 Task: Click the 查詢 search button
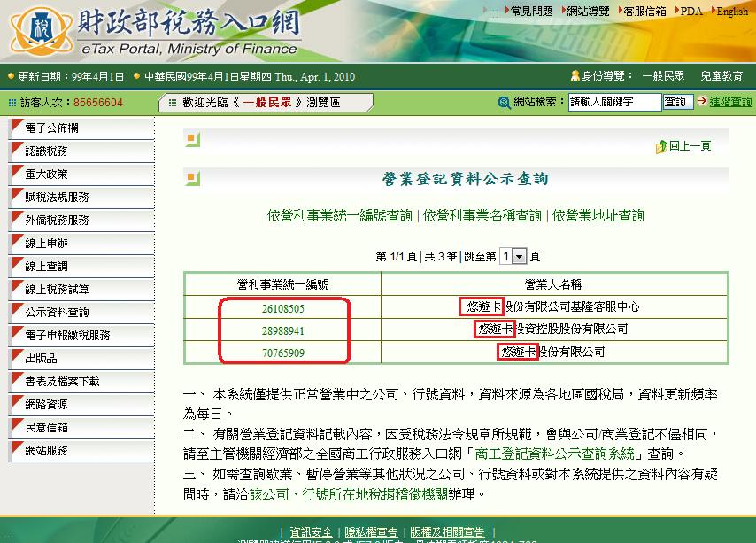[676, 102]
